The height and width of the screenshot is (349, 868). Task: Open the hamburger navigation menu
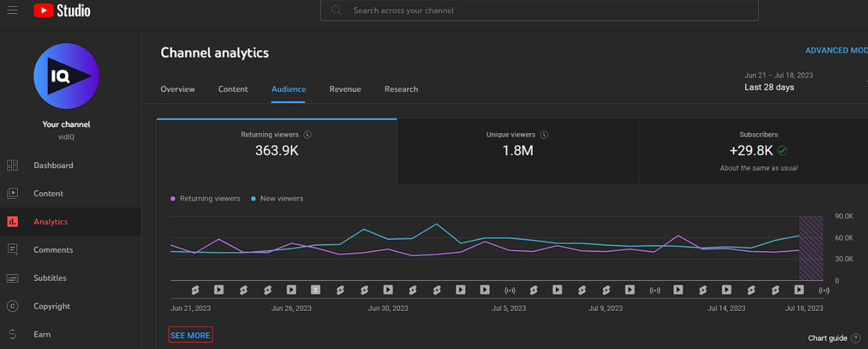tap(13, 10)
